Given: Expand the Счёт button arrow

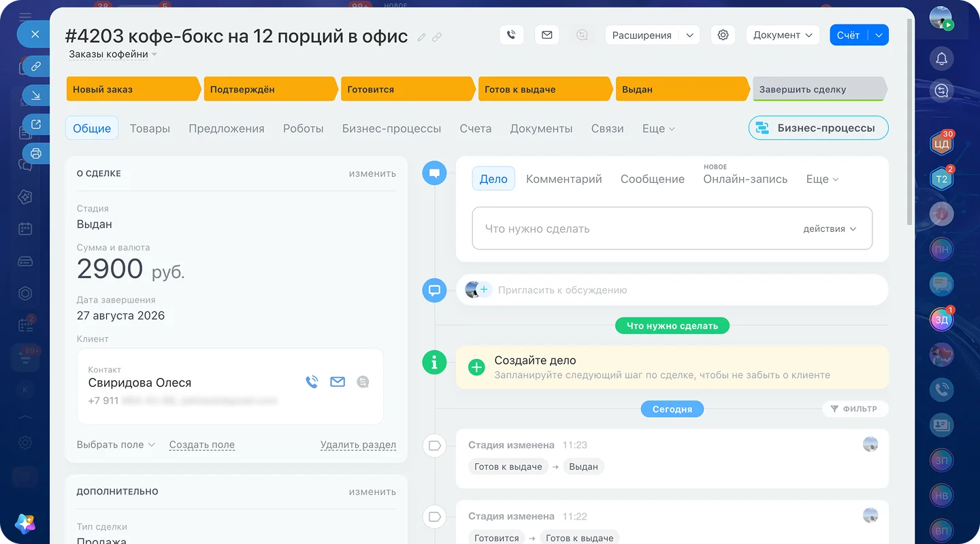Looking at the screenshot, I should click(x=879, y=35).
